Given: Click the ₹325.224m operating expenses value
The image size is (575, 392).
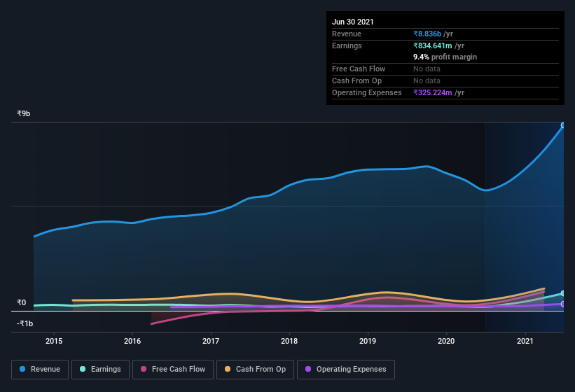Looking at the screenshot, I should [433, 92].
